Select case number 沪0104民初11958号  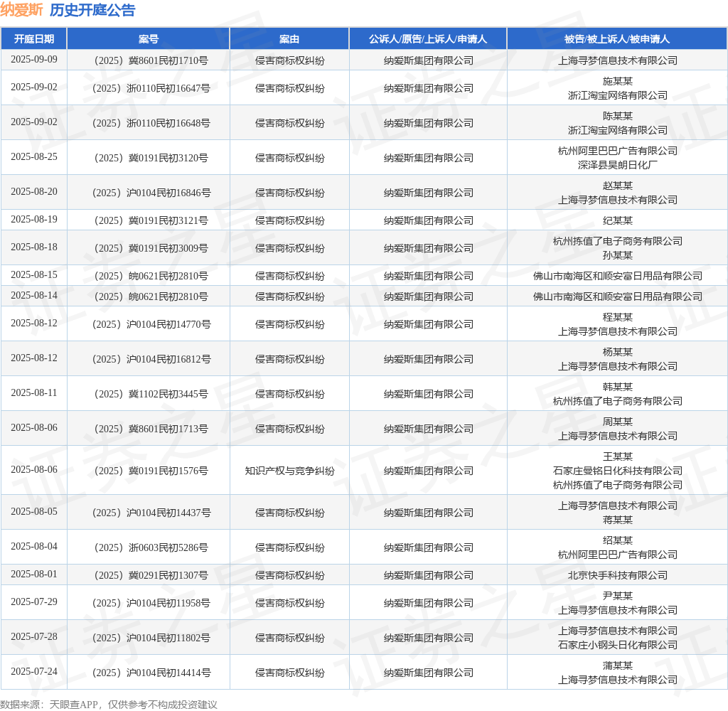pyautogui.click(x=151, y=603)
